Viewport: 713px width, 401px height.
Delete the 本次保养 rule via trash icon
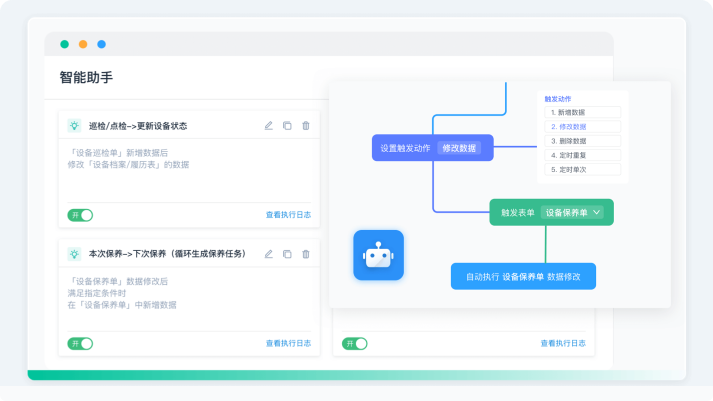point(306,254)
